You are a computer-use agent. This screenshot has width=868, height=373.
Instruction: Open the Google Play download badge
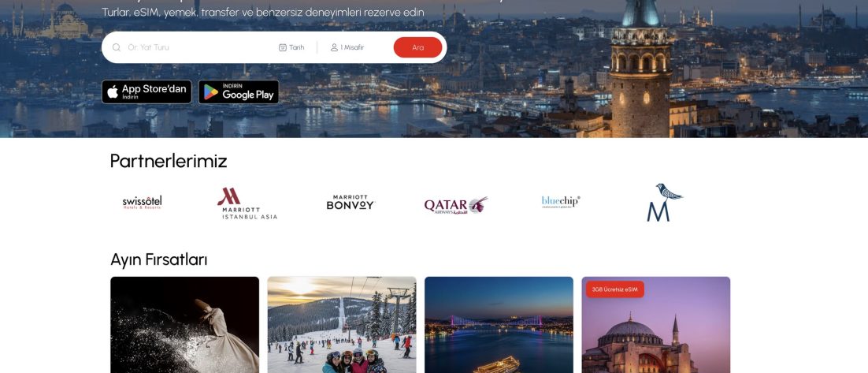tap(239, 92)
